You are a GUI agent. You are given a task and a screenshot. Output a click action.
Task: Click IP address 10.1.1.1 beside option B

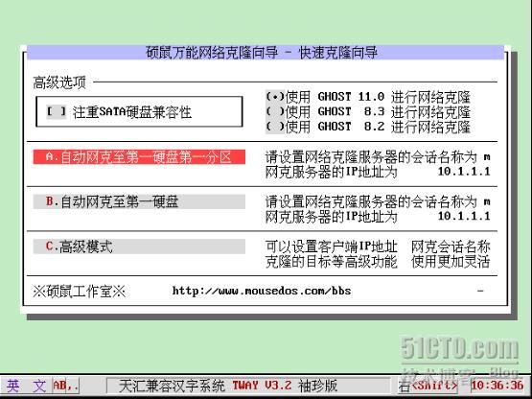pos(464,216)
